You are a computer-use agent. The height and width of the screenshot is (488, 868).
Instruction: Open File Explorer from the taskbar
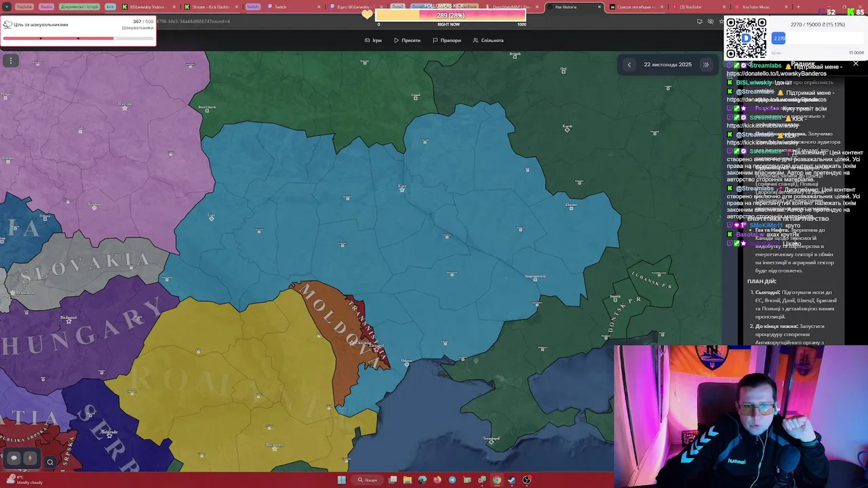point(408,480)
